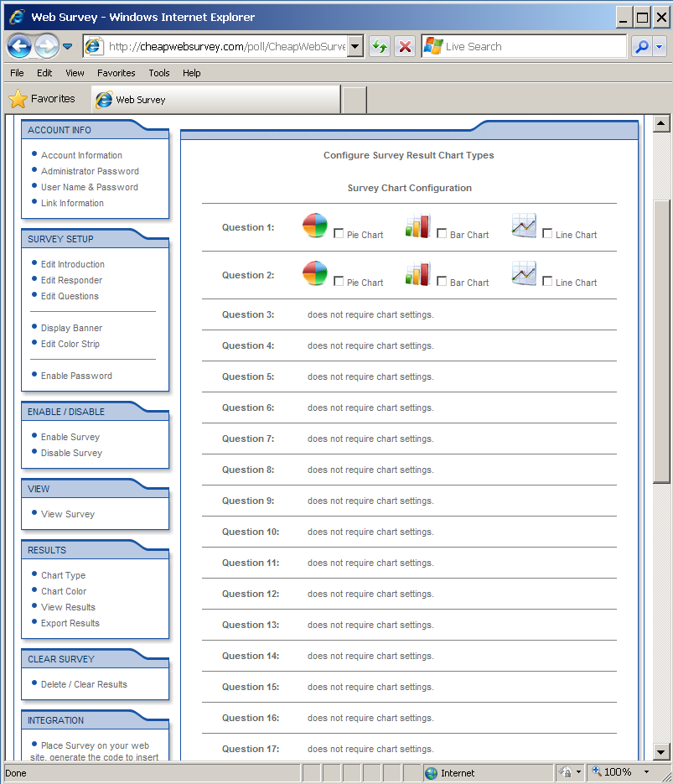Open the Tools menu
The width and height of the screenshot is (673, 784).
click(159, 73)
